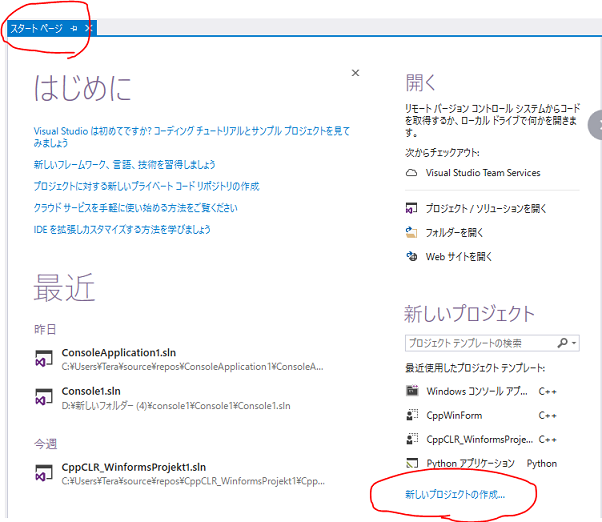Close the スタート ページ tab
This screenshot has width=602, height=522.
coord(89,28)
